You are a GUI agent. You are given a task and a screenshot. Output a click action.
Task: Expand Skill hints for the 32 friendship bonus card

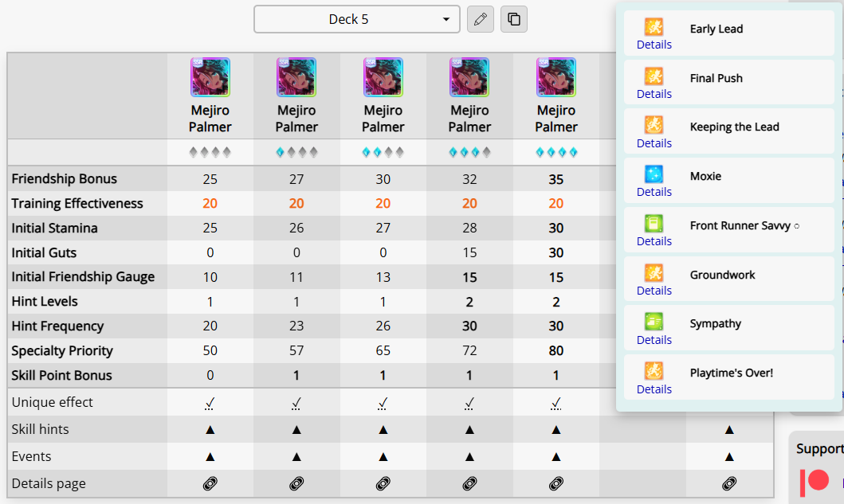[469, 430]
